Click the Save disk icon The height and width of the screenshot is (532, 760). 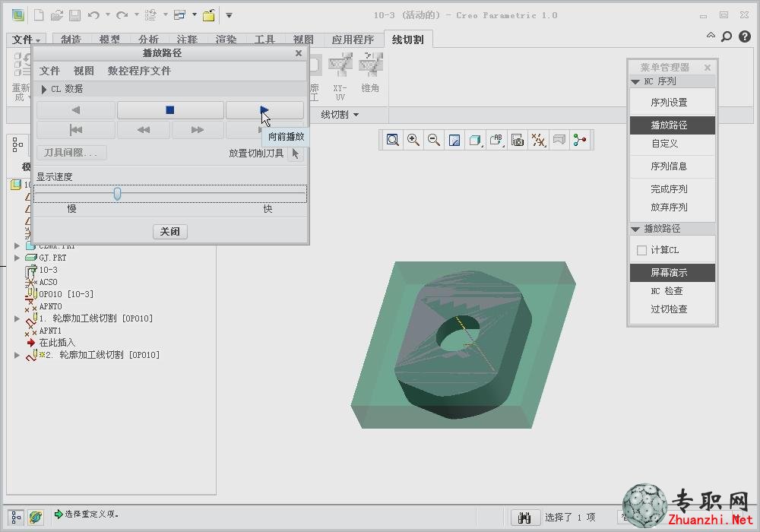pyautogui.click(x=74, y=15)
